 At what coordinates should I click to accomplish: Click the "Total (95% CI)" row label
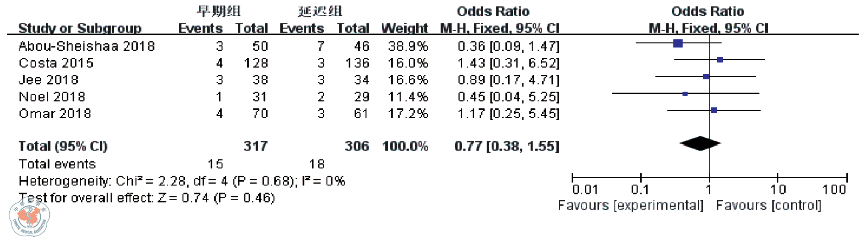63,146
